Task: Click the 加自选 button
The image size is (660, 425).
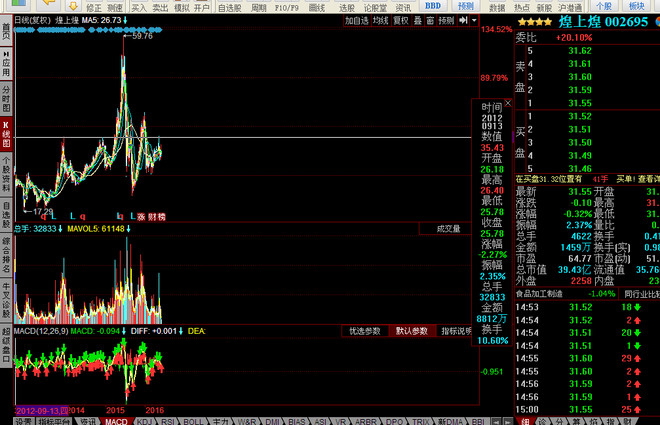Action: [357, 20]
